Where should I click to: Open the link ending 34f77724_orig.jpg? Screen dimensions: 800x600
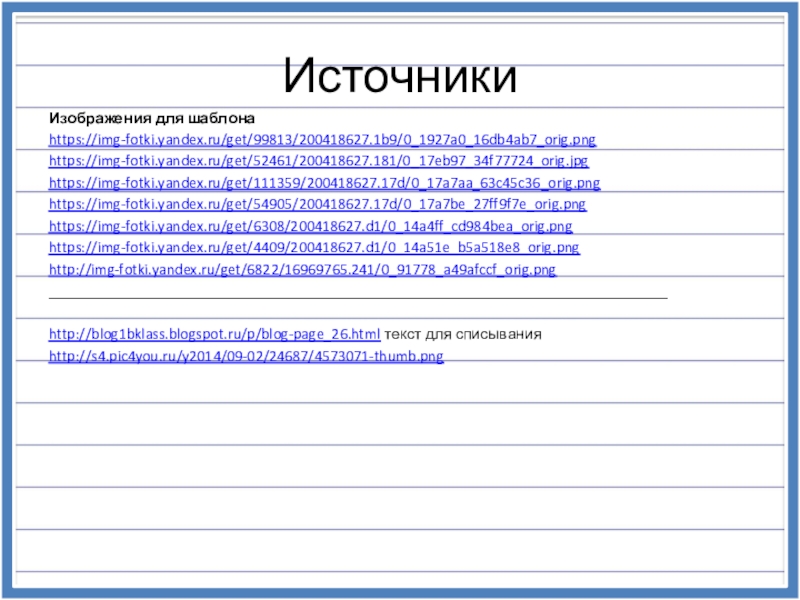pyautogui.click(x=318, y=161)
